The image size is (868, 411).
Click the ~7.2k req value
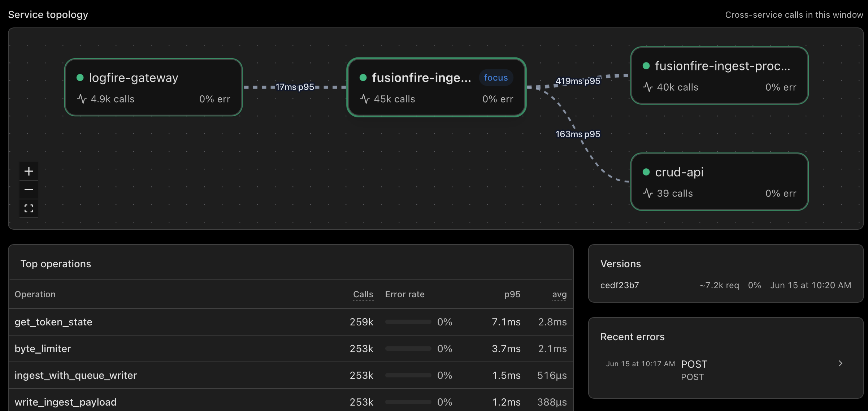click(x=719, y=285)
